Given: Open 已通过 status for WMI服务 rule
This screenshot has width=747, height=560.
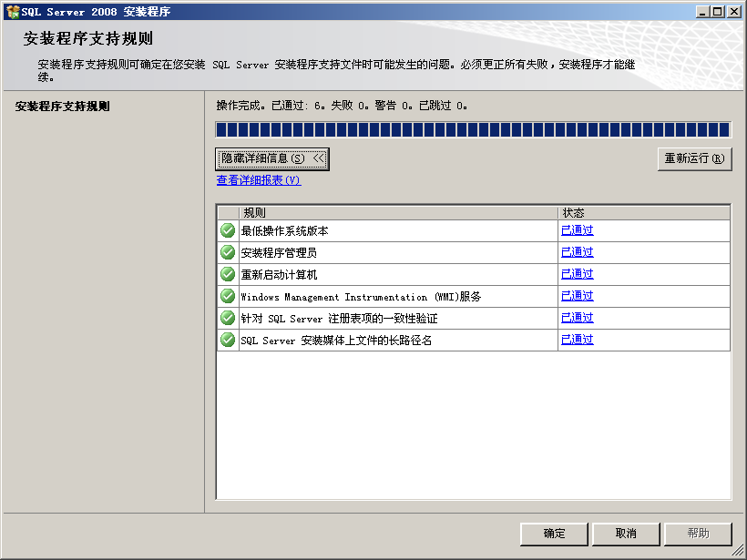Looking at the screenshot, I should (578, 296).
